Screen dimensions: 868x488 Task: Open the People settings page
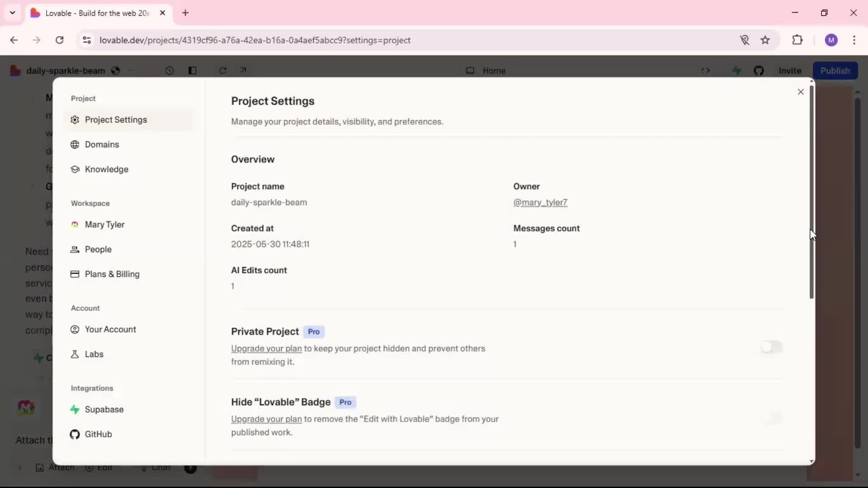point(129,249)
